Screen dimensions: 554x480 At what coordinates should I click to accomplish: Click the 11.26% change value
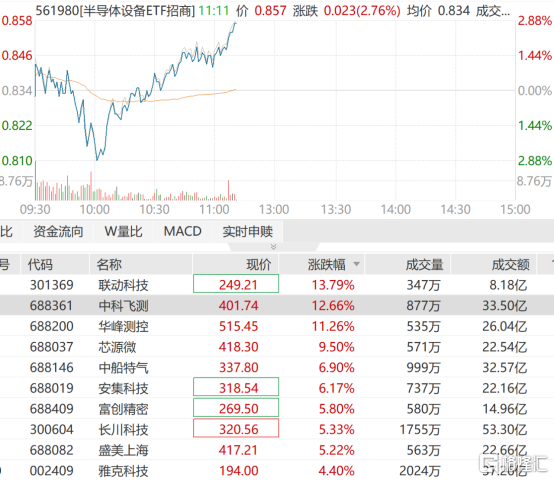(333, 326)
